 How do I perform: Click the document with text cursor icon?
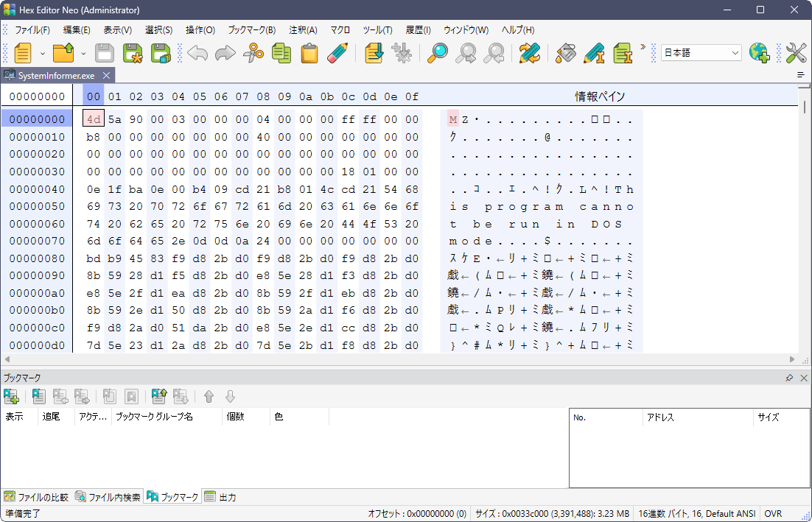click(x=623, y=53)
